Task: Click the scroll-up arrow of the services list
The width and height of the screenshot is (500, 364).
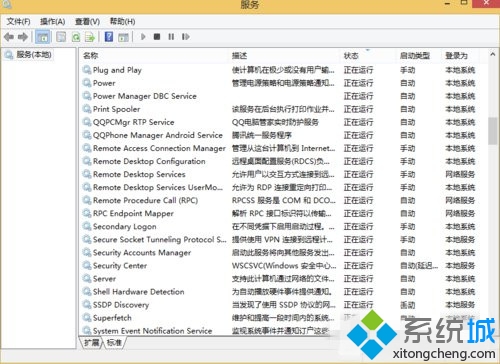Action: tap(493, 54)
